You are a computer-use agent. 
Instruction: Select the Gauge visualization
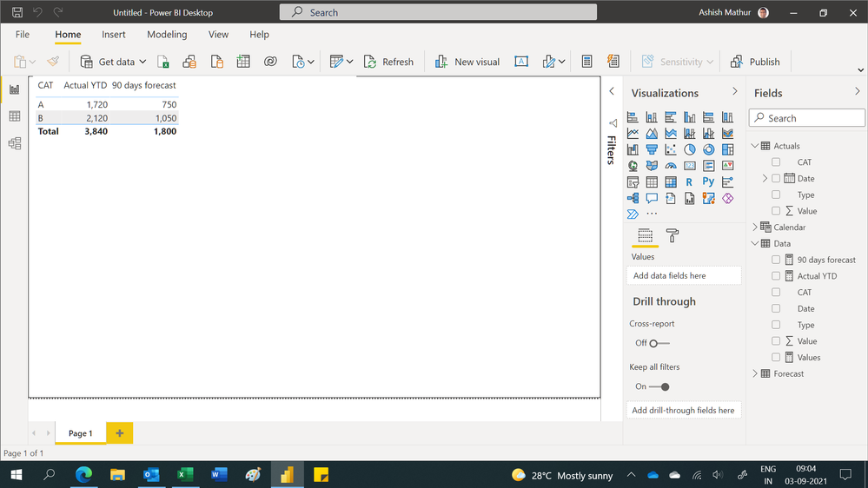point(671,166)
